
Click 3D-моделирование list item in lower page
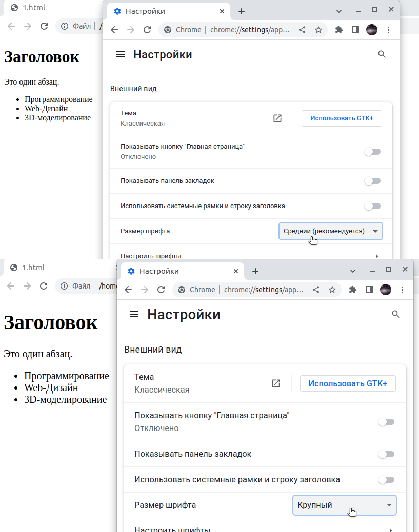point(65,399)
